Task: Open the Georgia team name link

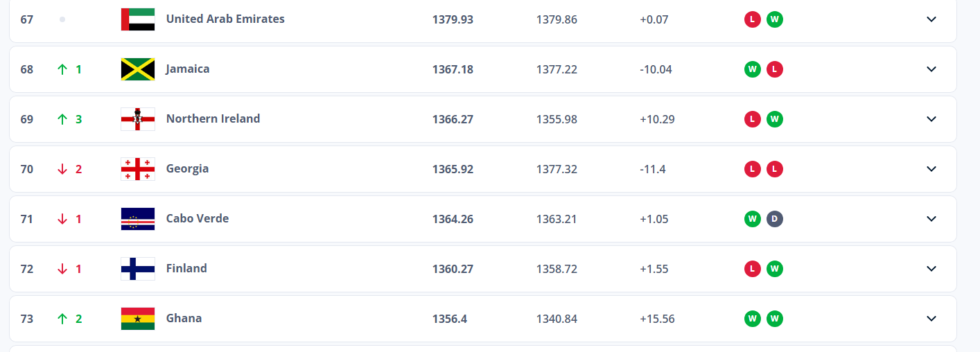Action: coord(187,169)
